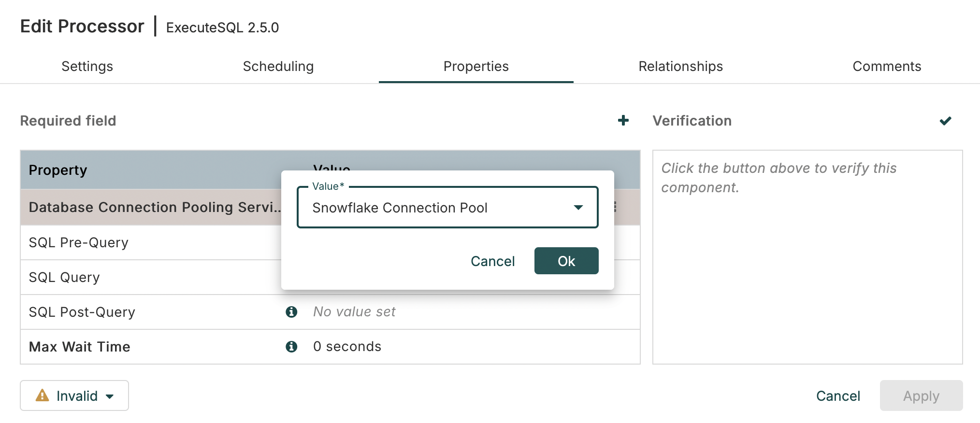Cancel the Edit Processor dialog
The image size is (980, 423).
coord(838,396)
